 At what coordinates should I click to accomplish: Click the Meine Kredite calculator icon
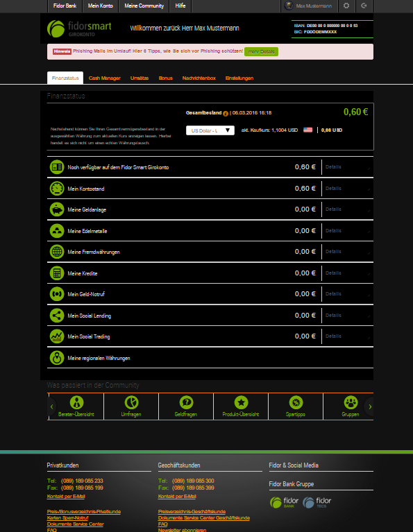[x=57, y=273]
